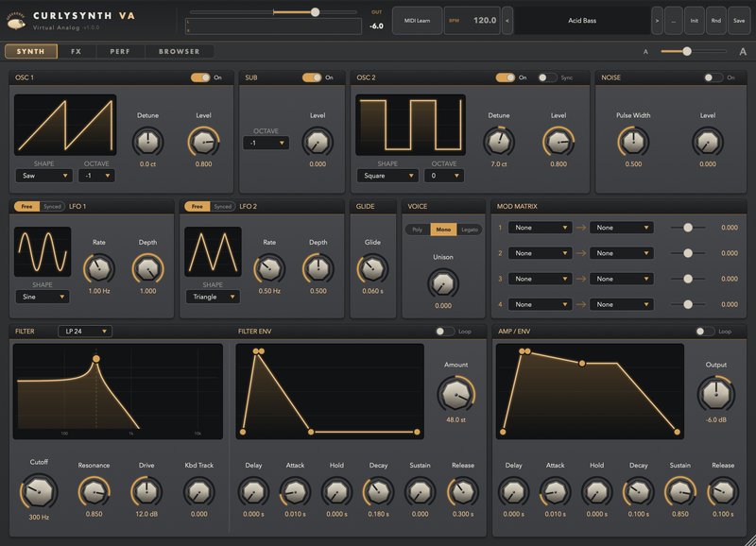Click the UI scale slider handle

(687, 52)
